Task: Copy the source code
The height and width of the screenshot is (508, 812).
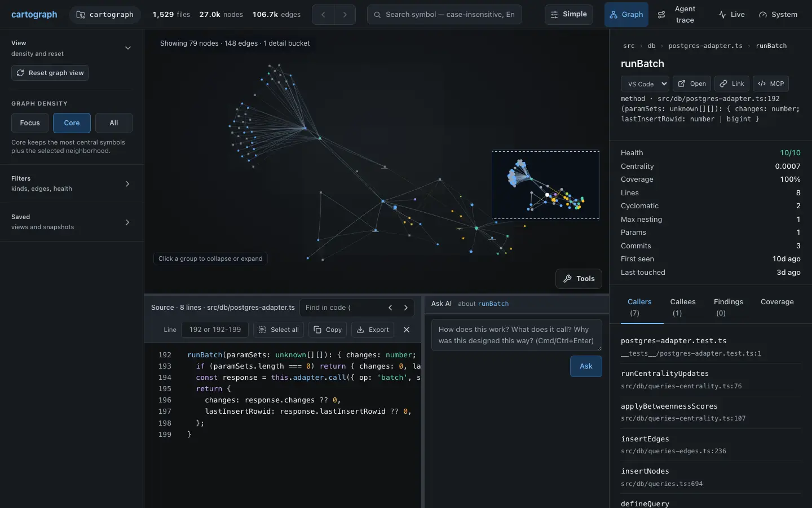Action: [x=328, y=330]
